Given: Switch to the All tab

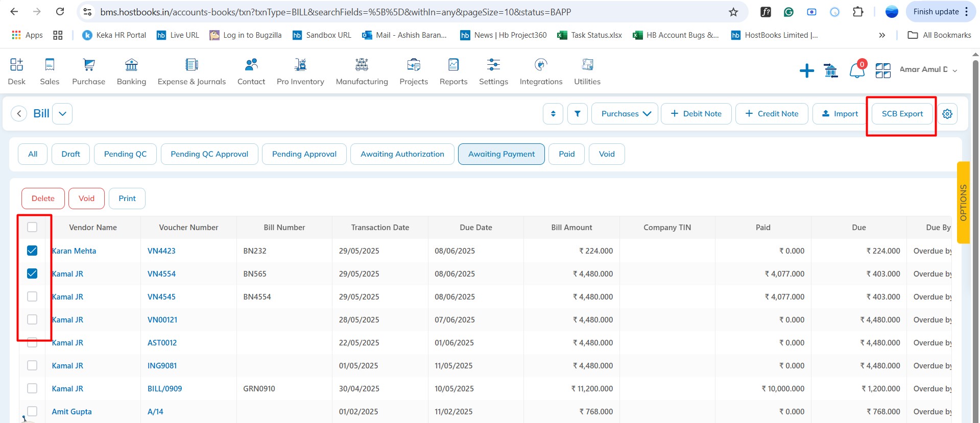Looking at the screenshot, I should pyautogui.click(x=33, y=154).
